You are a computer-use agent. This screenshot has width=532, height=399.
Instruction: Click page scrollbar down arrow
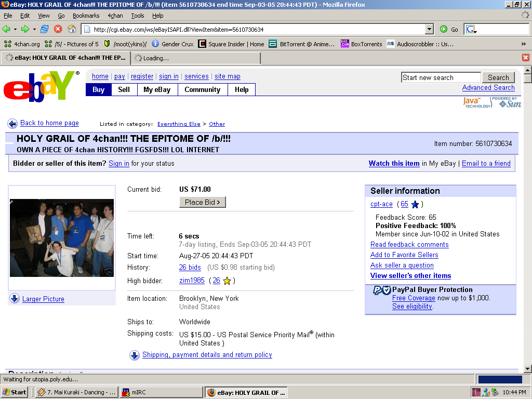pos(527,368)
